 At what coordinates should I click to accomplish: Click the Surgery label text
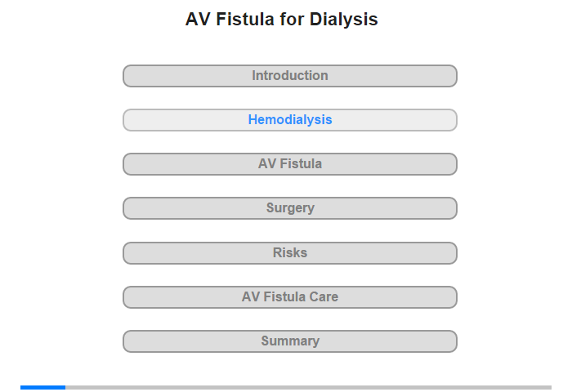pyautogui.click(x=290, y=208)
